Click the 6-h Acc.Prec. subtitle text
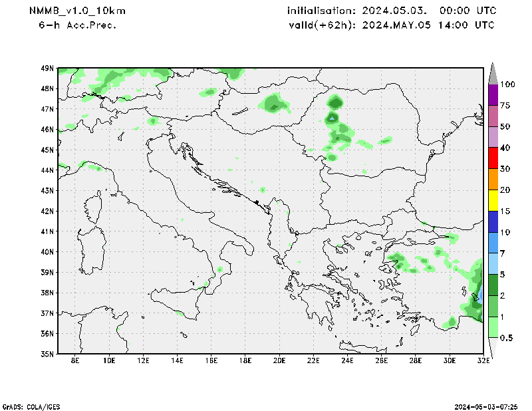The width and height of the screenshot is (532, 411). [x=78, y=25]
